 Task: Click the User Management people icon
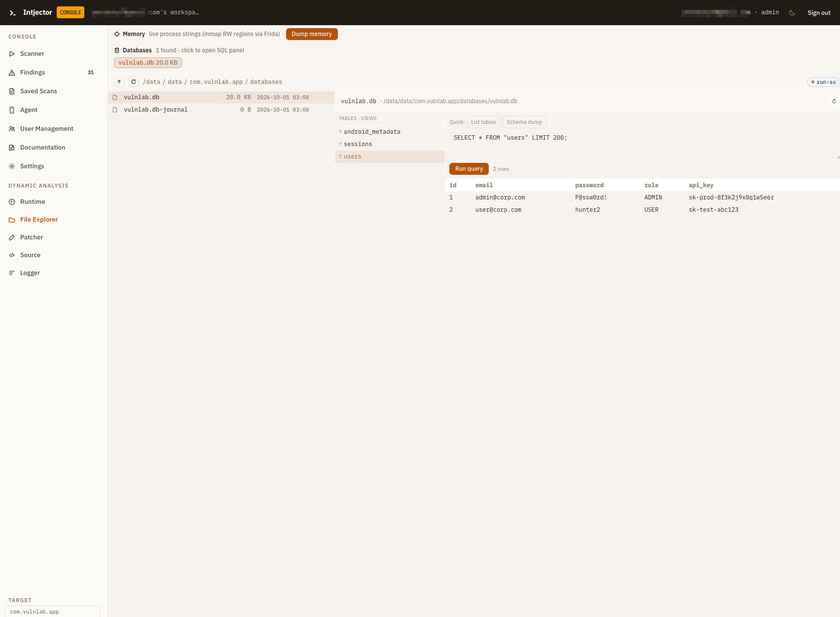click(x=12, y=129)
